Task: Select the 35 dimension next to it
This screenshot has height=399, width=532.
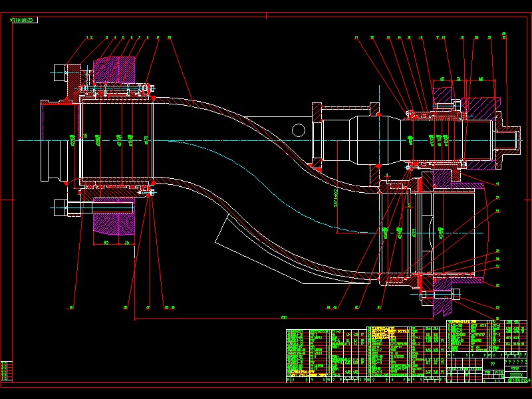Action: click(126, 242)
